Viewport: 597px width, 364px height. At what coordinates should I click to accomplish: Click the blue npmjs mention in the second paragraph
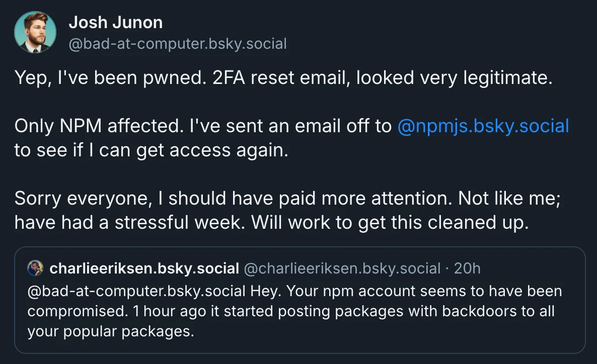coord(484,126)
